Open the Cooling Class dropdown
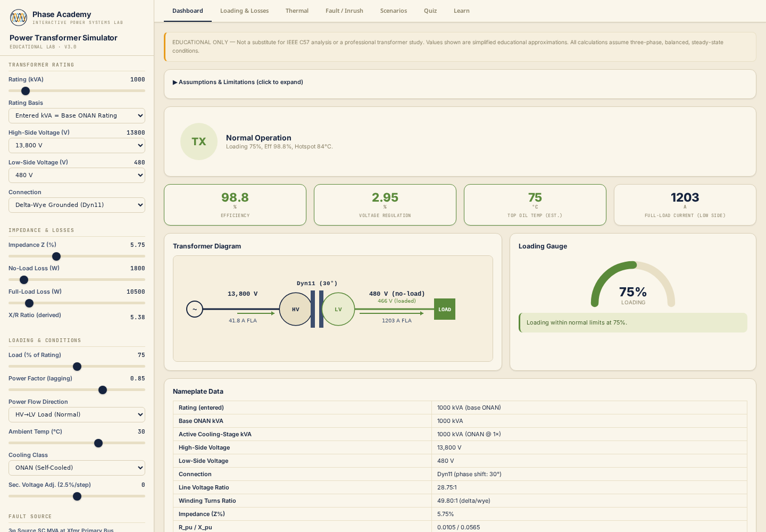Screen dimensions: 766x532 tap(77, 468)
